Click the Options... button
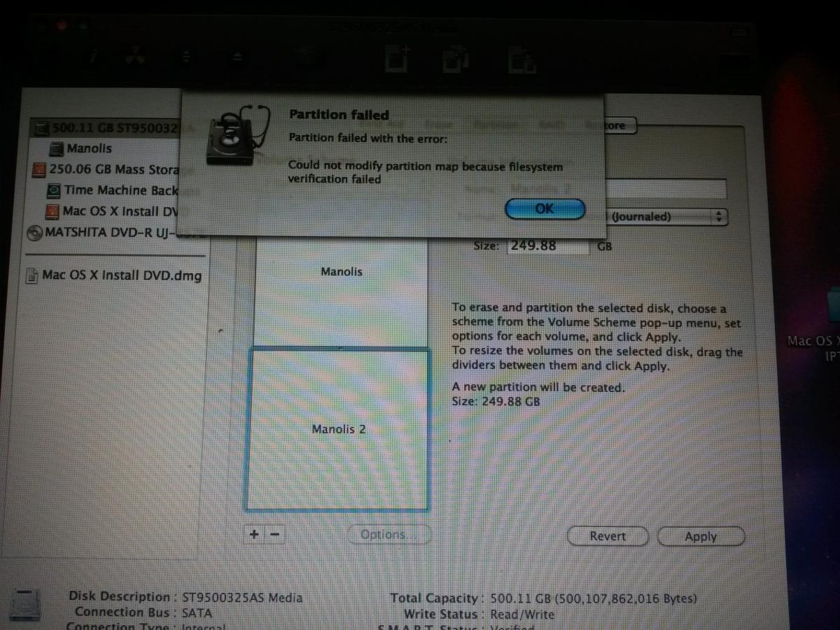840x630 pixels. tap(389, 535)
